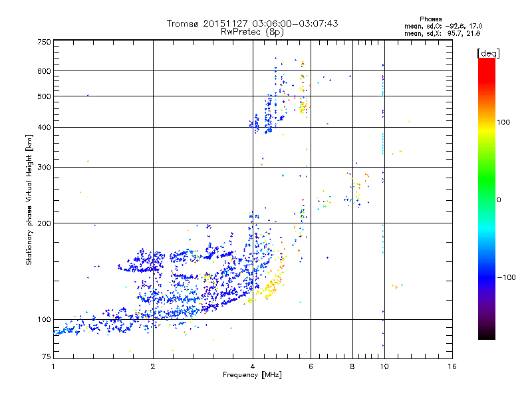Click the colorbar label '0'
Screen dimensions: 532x399
[x=499, y=200]
